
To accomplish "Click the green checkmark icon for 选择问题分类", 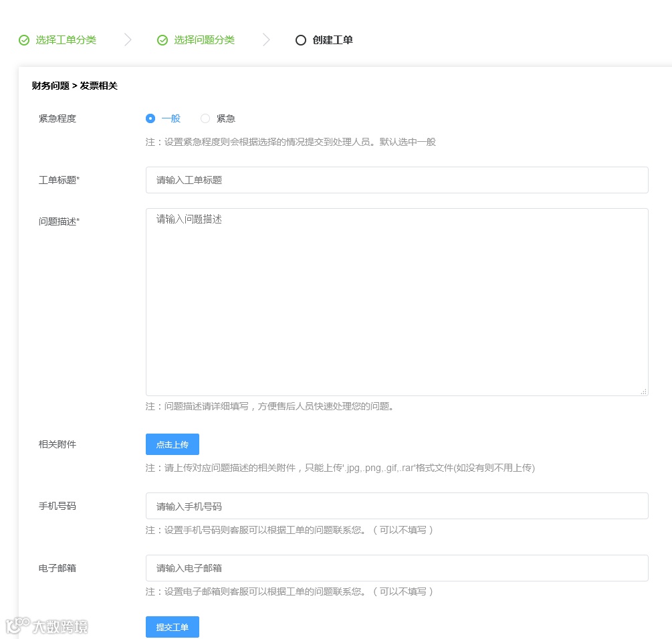I will pos(162,40).
